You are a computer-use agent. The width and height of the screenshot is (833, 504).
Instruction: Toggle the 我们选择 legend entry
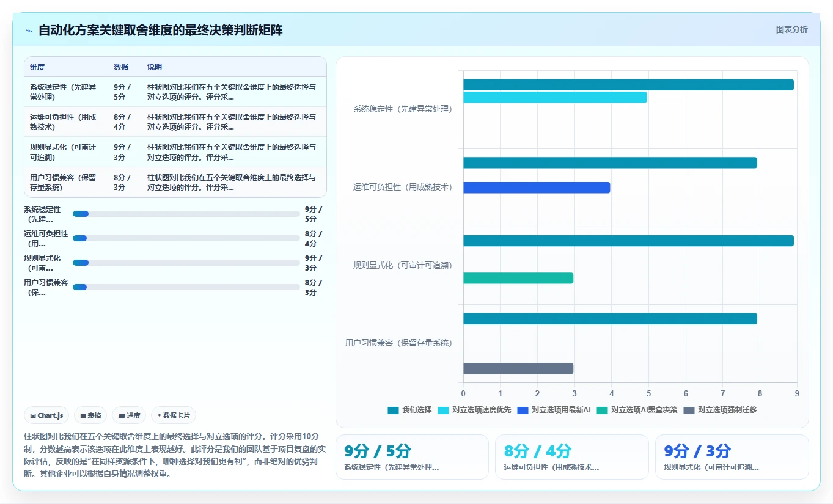[x=410, y=410]
